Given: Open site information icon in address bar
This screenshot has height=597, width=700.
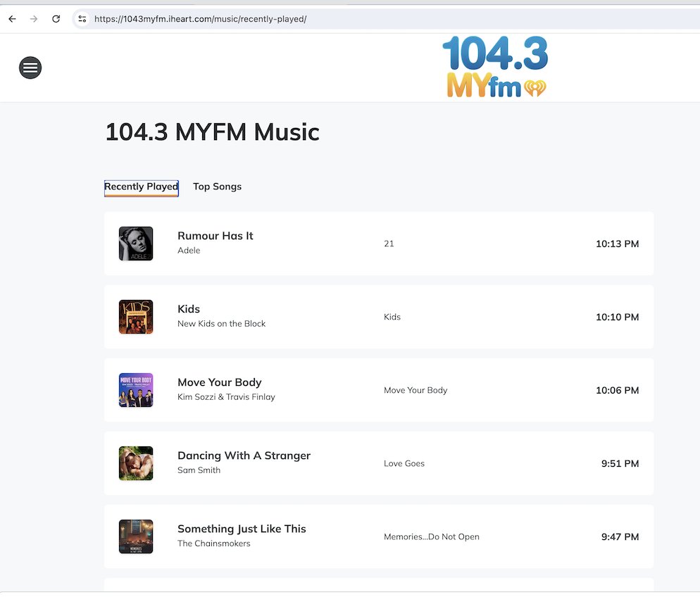Looking at the screenshot, I should pyautogui.click(x=82, y=19).
